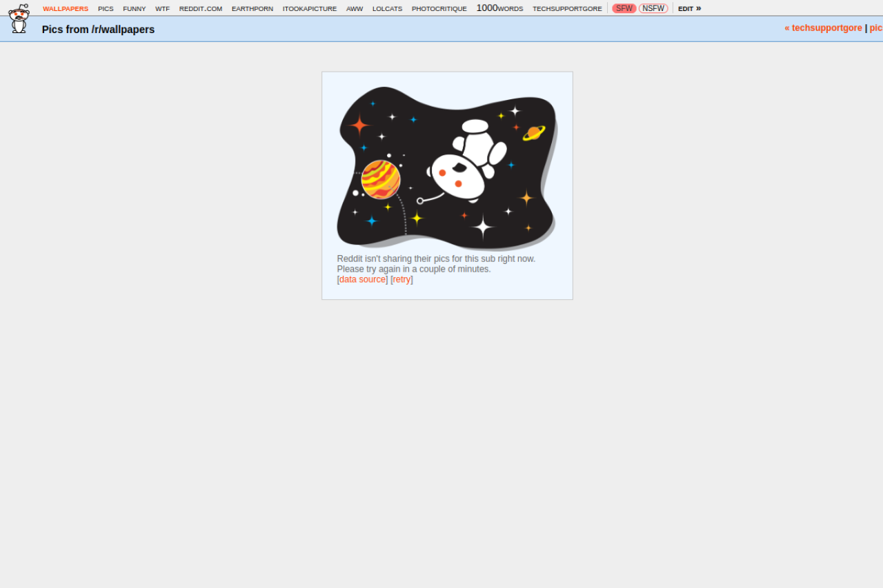Open the EDIT » subreddit editor
883x588 pixels.
click(689, 8)
